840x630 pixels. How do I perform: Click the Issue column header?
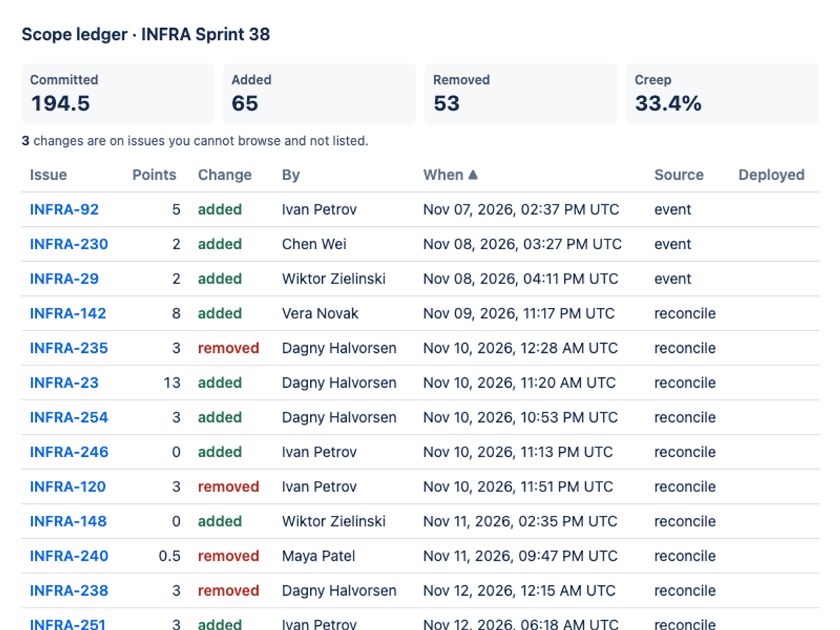[x=48, y=175]
